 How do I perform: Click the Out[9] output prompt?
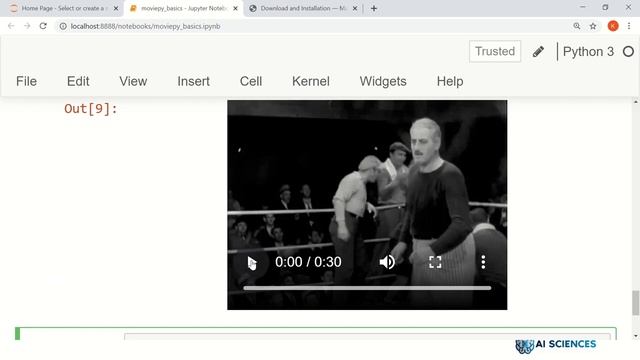pos(91,109)
